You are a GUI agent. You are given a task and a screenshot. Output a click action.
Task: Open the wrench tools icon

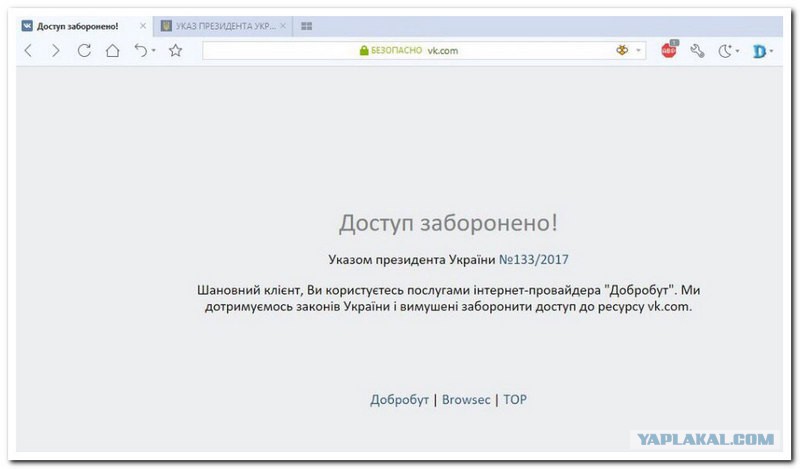[x=697, y=51]
